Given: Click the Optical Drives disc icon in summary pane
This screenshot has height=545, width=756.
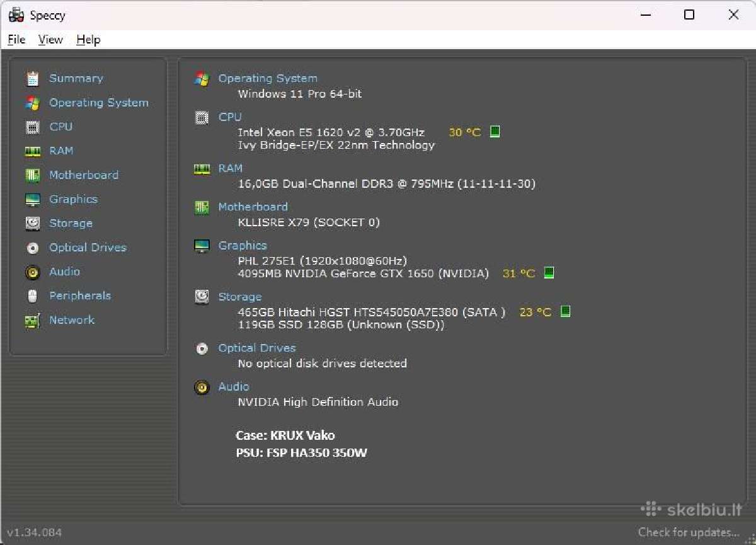Looking at the screenshot, I should coord(202,348).
